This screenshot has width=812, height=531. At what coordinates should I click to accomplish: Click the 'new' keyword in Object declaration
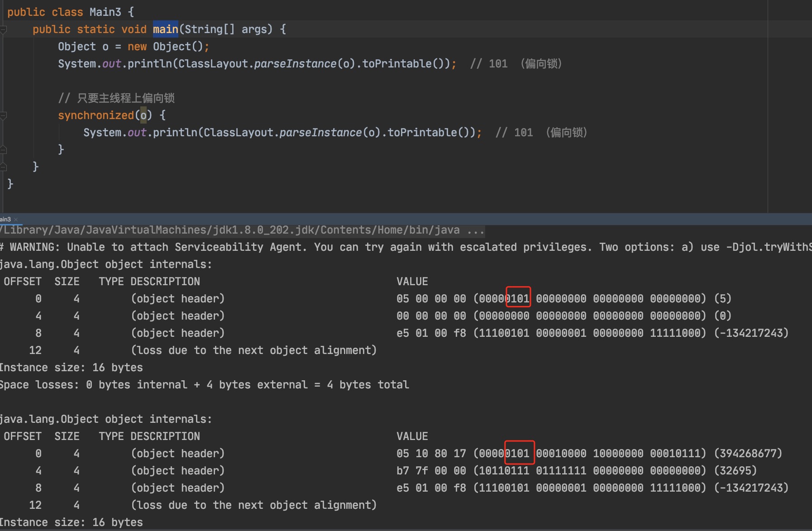click(x=137, y=47)
